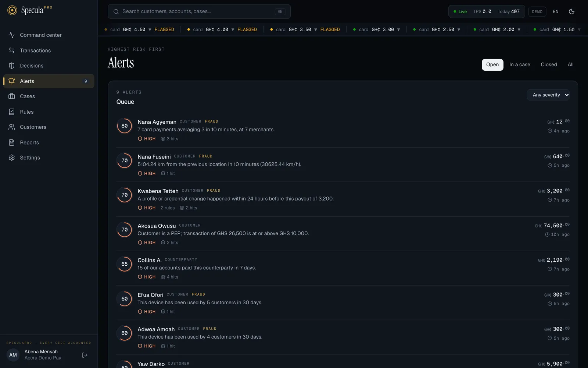Screen dimensions: 588x368
Task: Click the sign-out icon beside Abena Mensah
Action: (85, 355)
